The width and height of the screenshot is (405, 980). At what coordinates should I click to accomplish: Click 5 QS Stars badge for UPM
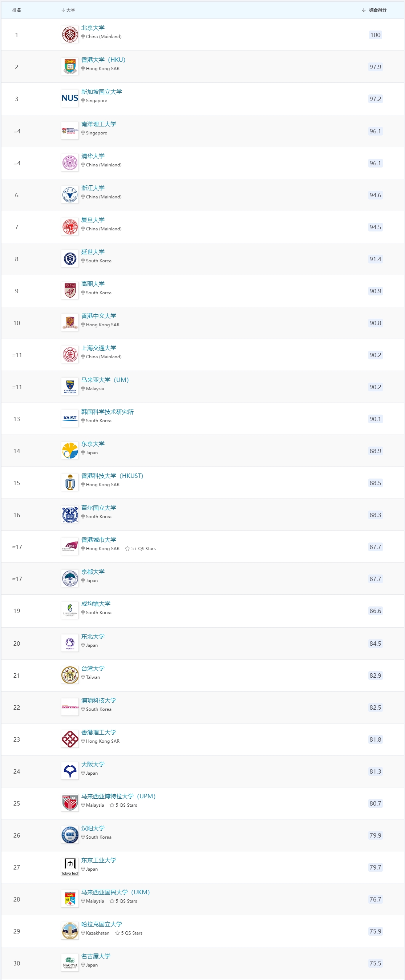(123, 805)
